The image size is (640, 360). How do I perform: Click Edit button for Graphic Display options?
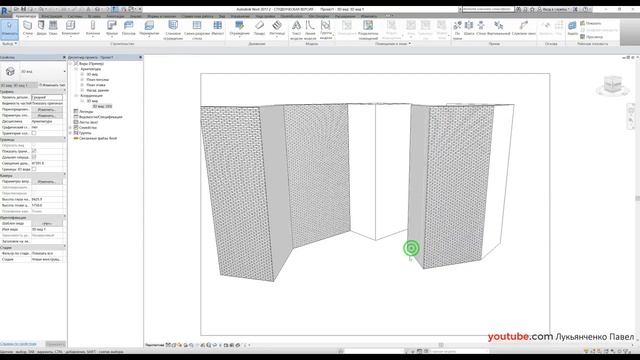47,116
